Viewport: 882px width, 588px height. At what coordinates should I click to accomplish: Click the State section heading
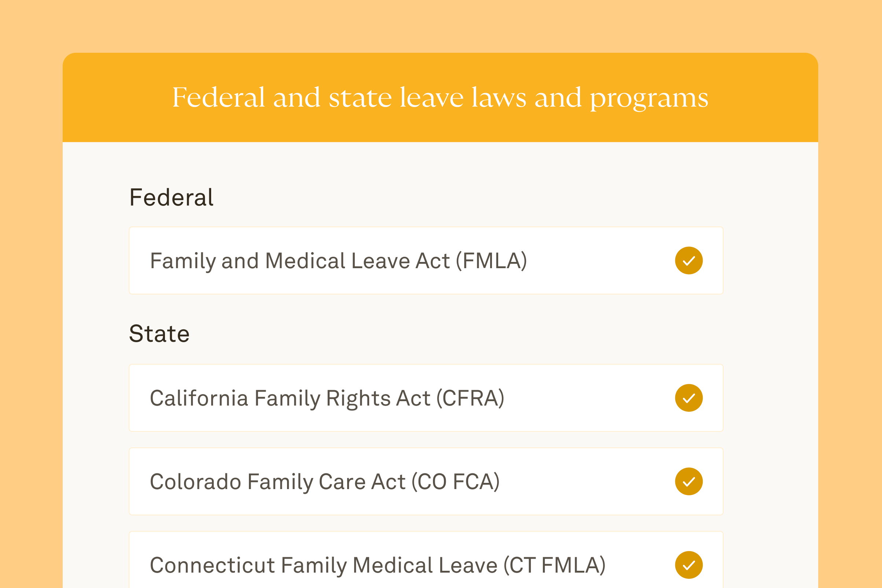pyautogui.click(x=159, y=333)
